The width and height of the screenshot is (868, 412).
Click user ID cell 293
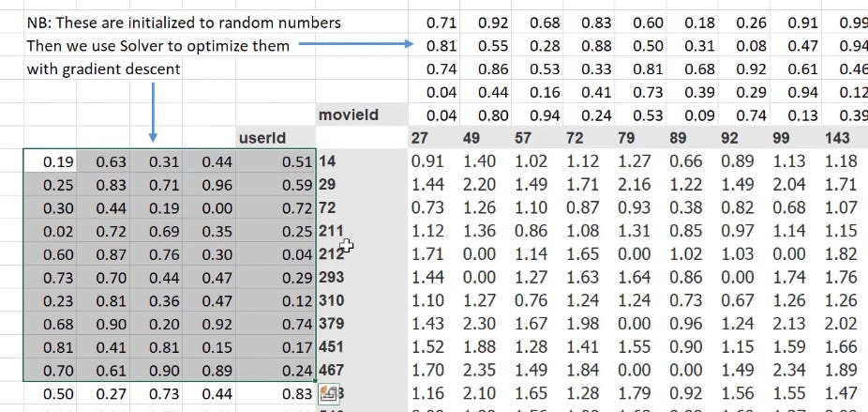click(x=333, y=278)
